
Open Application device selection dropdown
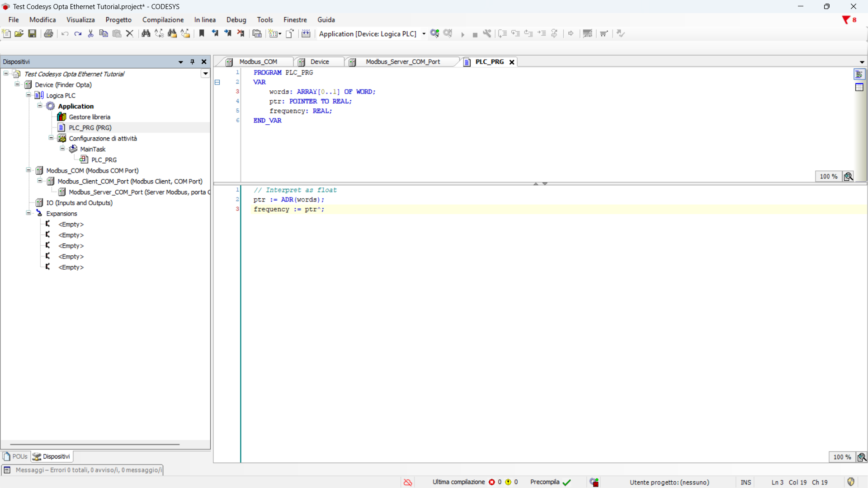(424, 34)
